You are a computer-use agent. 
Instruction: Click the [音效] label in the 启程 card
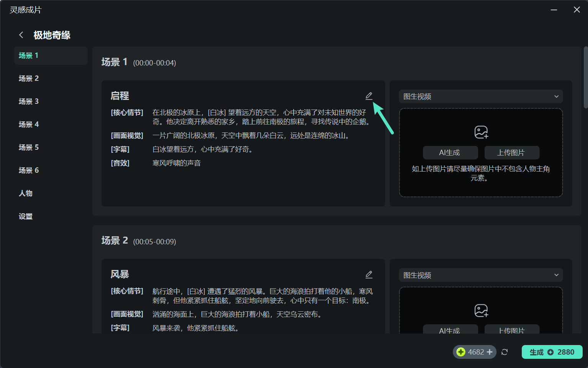tap(120, 163)
